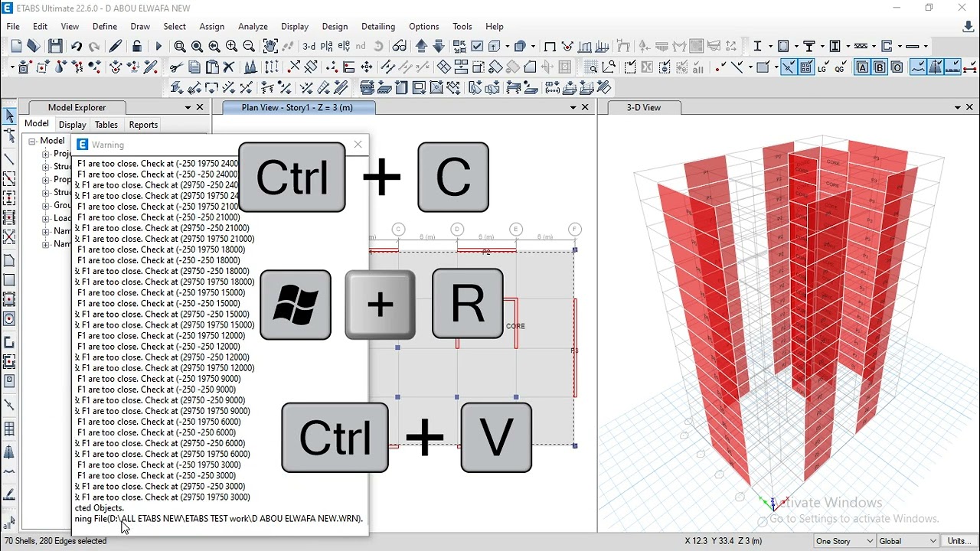Expand the Proj tree node
Image resolution: width=980 pixels, height=551 pixels.
coord(45,154)
